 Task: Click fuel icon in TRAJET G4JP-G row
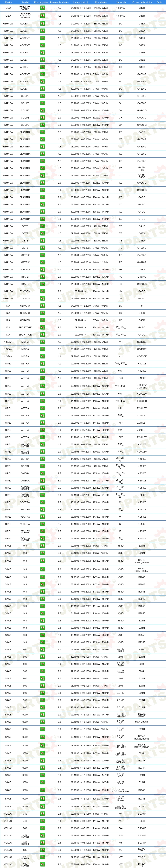(x=42, y=277)
